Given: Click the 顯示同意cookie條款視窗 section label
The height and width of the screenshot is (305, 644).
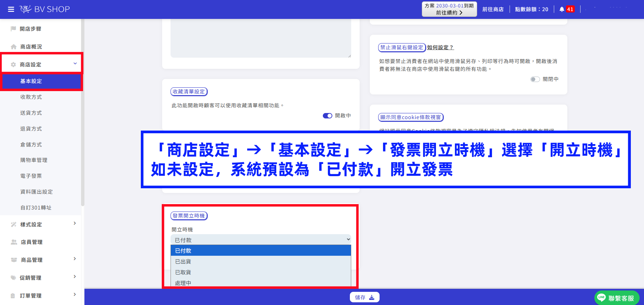Looking at the screenshot, I should (x=411, y=117).
